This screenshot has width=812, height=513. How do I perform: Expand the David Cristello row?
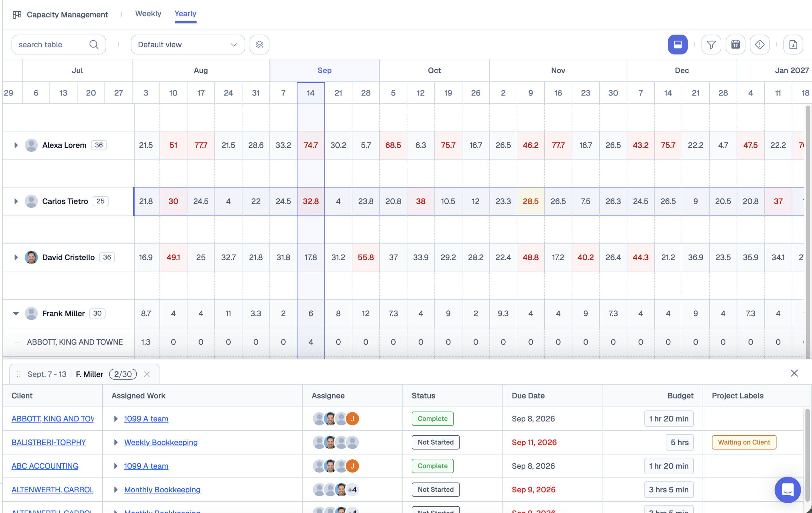pos(16,257)
